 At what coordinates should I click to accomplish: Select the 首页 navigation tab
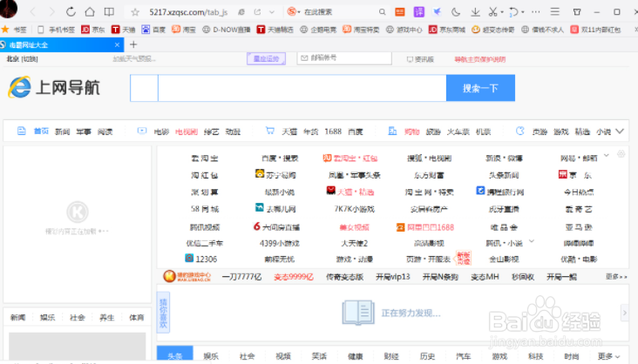(41, 131)
